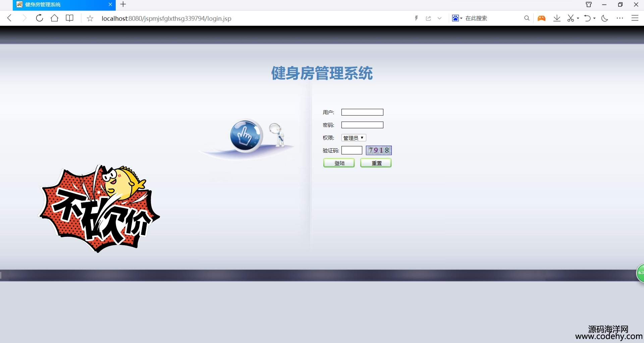
Task: Click the 登陆 login button
Action: pos(339,163)
